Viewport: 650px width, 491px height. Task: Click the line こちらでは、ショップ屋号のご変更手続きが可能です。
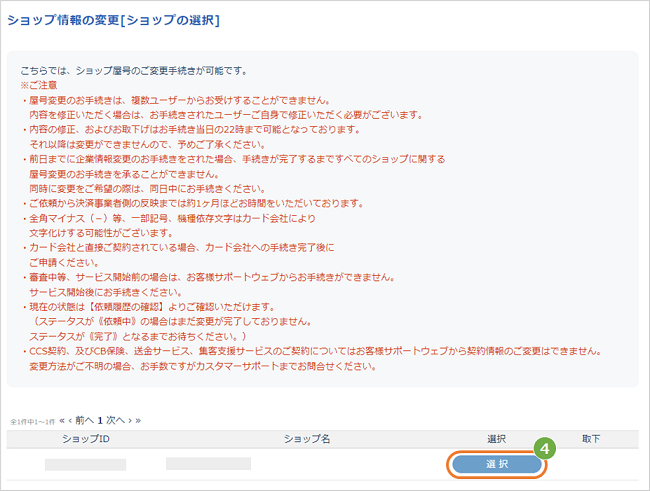[x=134, y=71]
